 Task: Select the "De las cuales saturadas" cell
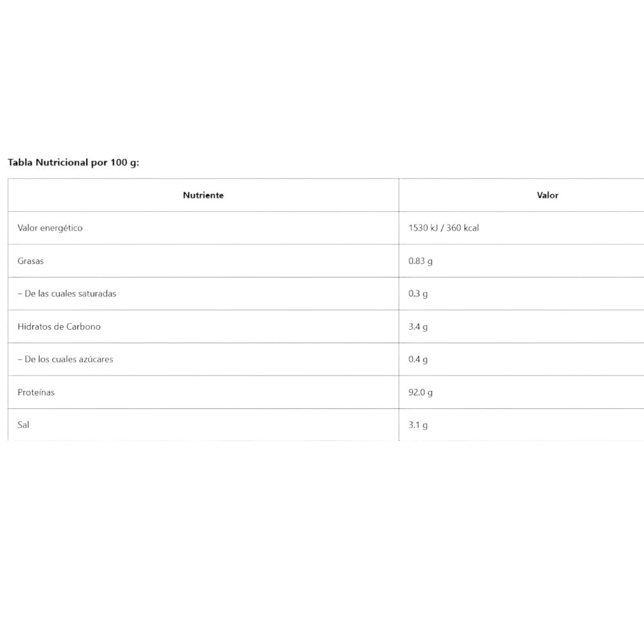point(67,294)
